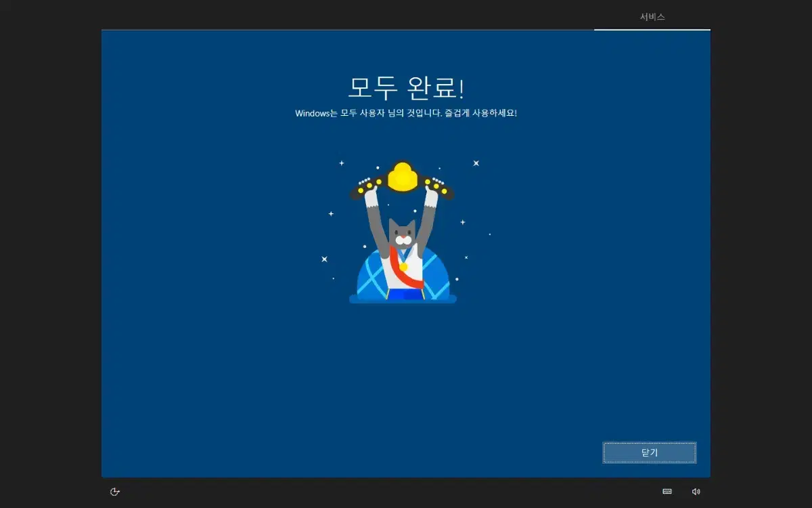Select the 서비스 tab

tap(652, 17)
